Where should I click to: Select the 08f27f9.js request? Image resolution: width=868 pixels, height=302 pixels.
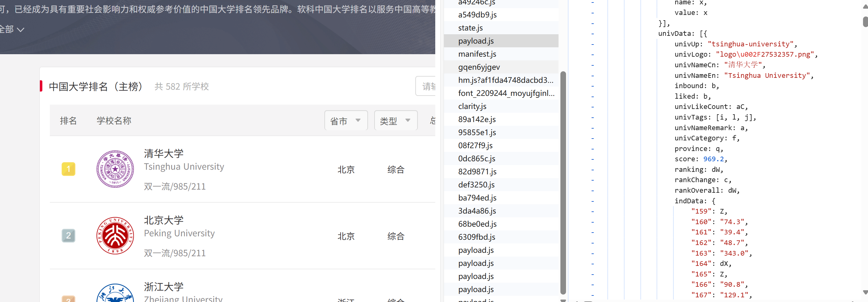[x=501, y=145]
